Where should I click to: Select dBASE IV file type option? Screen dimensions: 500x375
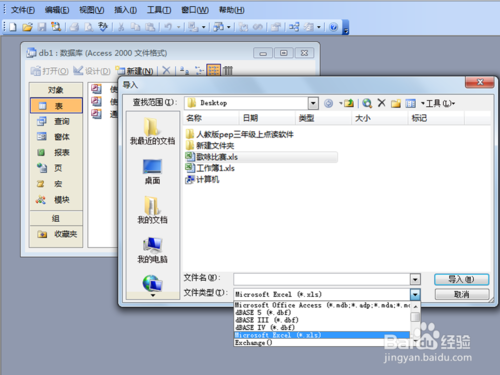(x=322, y=327)
